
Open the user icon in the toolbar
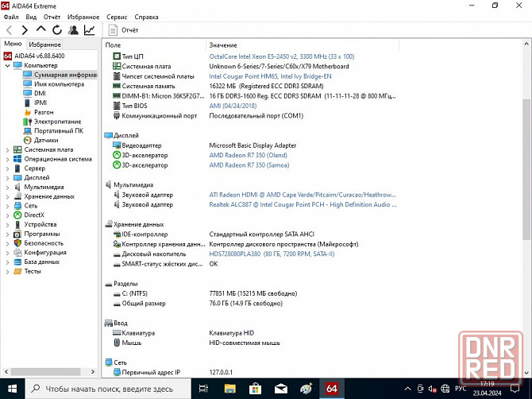tap(73, 30)
